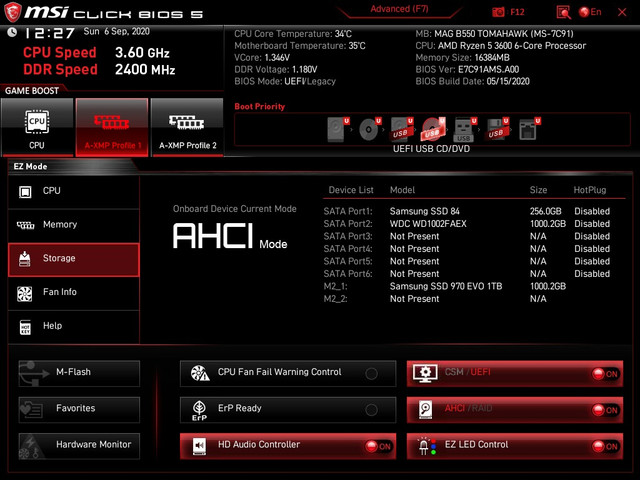The width and height of the screenshot is (640, 480).
Task: Click the Device List column header
Action: [351, 190]
